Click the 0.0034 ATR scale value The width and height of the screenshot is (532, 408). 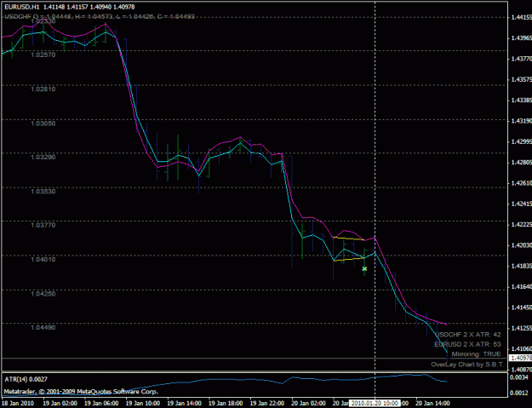click(521, 377)
